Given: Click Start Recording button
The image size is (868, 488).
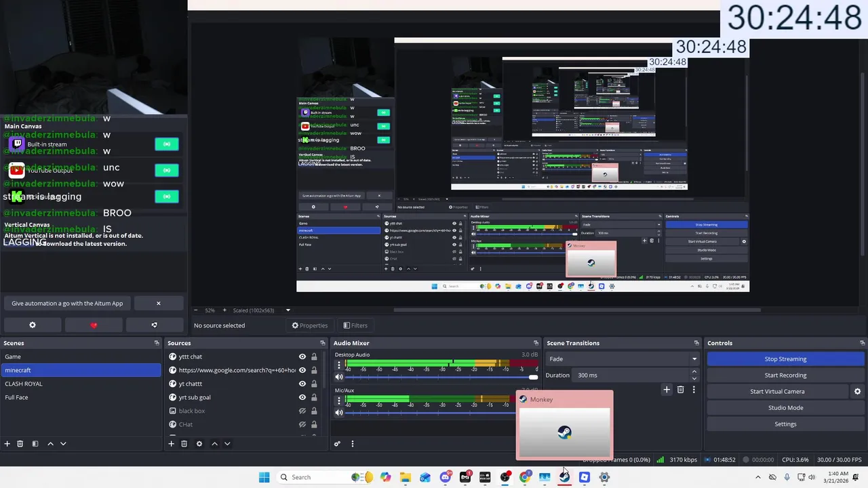Looking at the screenshot, I should [x=786, y=375].
